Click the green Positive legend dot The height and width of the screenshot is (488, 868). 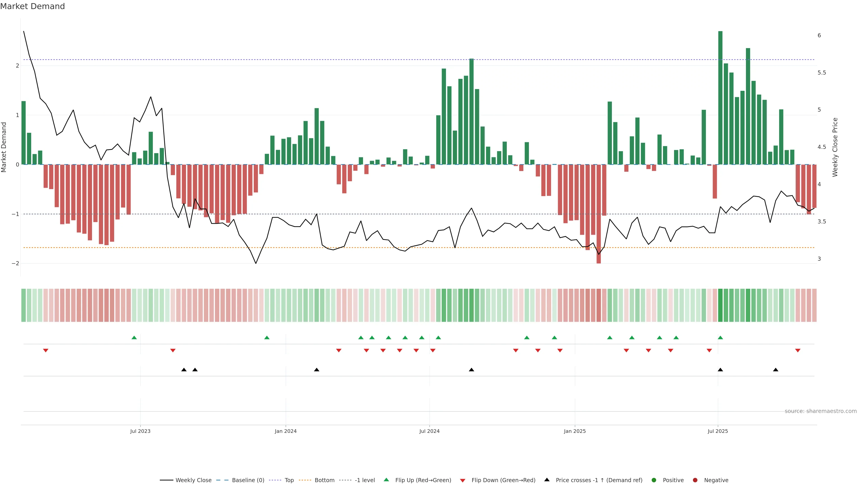tap(654, 480)
